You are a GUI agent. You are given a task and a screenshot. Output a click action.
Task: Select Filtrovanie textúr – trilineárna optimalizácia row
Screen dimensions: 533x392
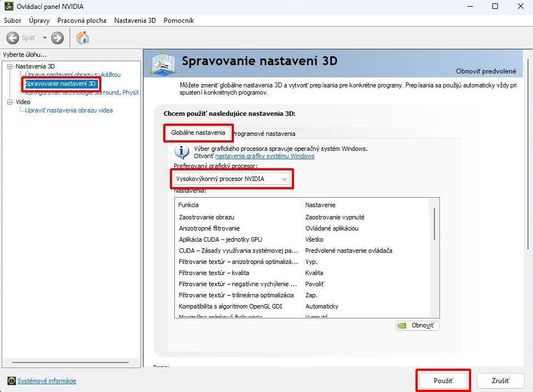[302, 295]
